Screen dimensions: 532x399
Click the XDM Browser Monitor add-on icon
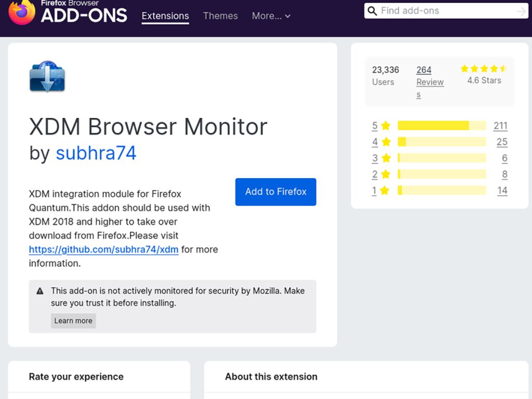click(47, 77)
